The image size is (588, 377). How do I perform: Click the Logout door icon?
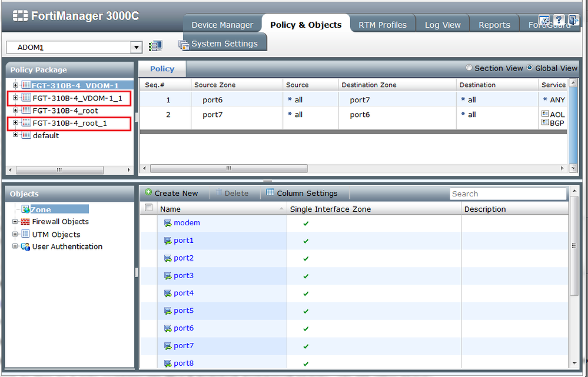tap(572, 20)
